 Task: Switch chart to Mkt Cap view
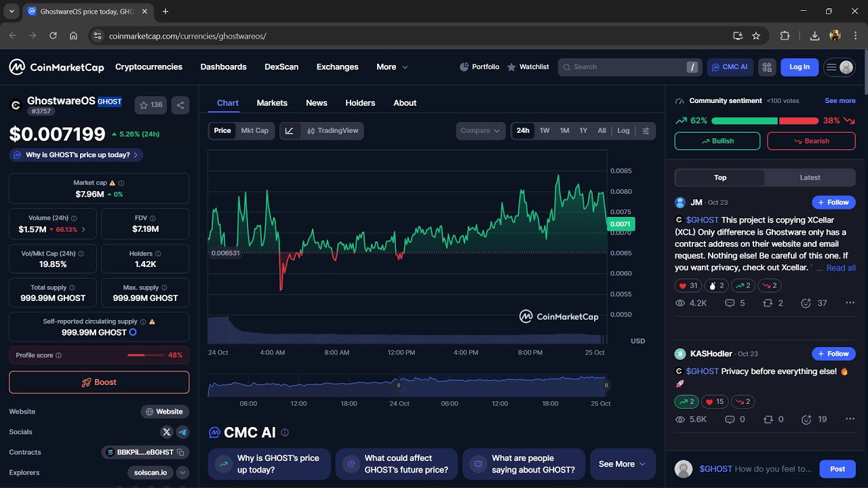255,131
